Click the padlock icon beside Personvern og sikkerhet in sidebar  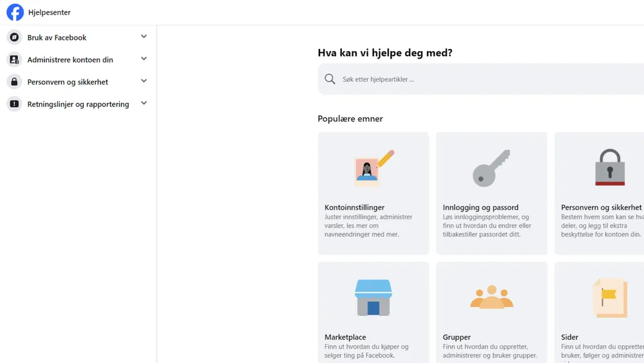(x=14, y=82)
